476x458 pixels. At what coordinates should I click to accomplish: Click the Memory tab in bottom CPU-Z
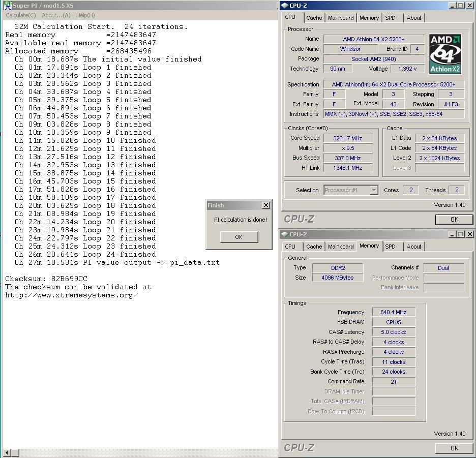369,246
